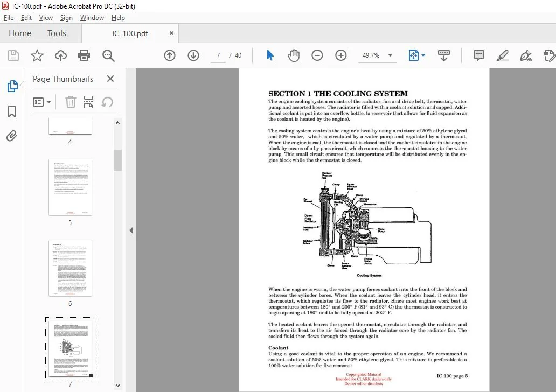Click the zoom value 49.7% field

[371, 55]
